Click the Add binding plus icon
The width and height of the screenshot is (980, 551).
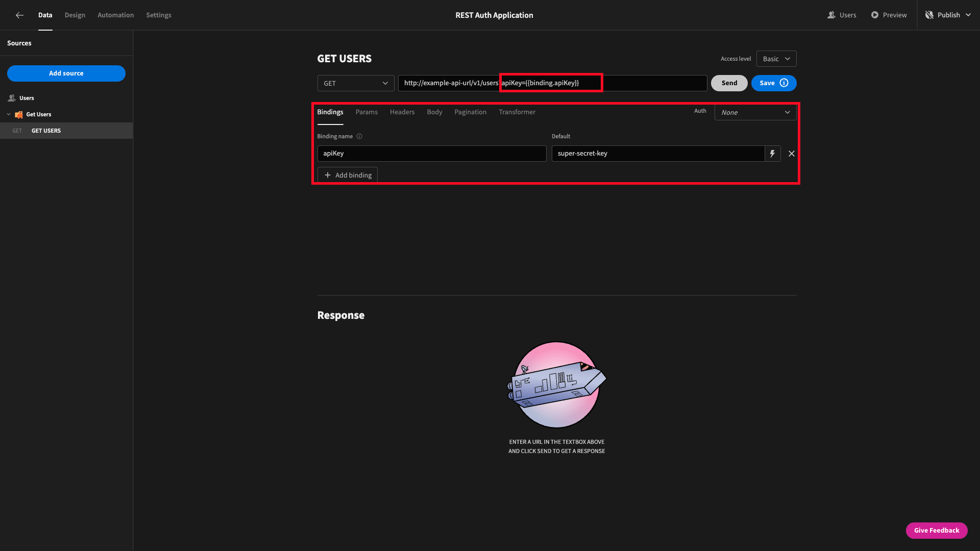coord(328,175)
